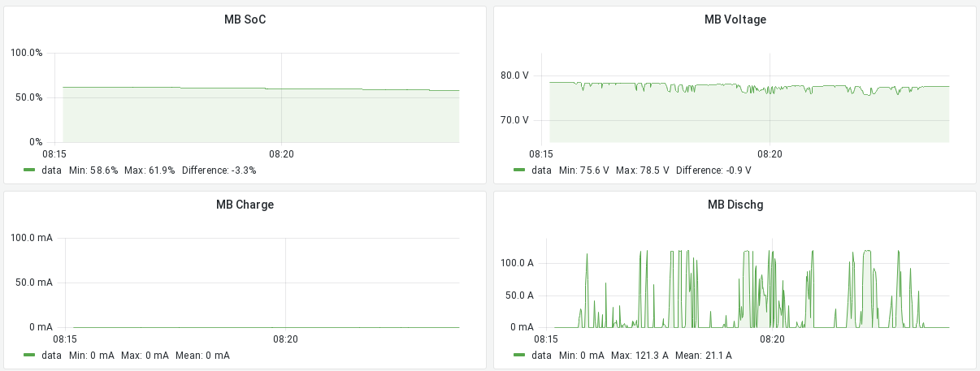Click the Max: 78.5 V legend value
The width and height of the screenshot is (980, 371).
[642, 170]
